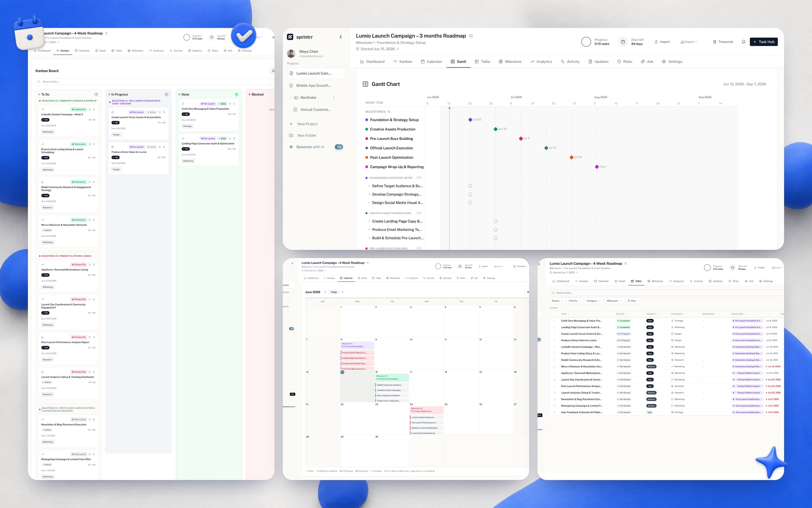The image size is (812, 508).
Task: Click the Create Landing Page Copy task circle marker
Action: click(496, 221)
